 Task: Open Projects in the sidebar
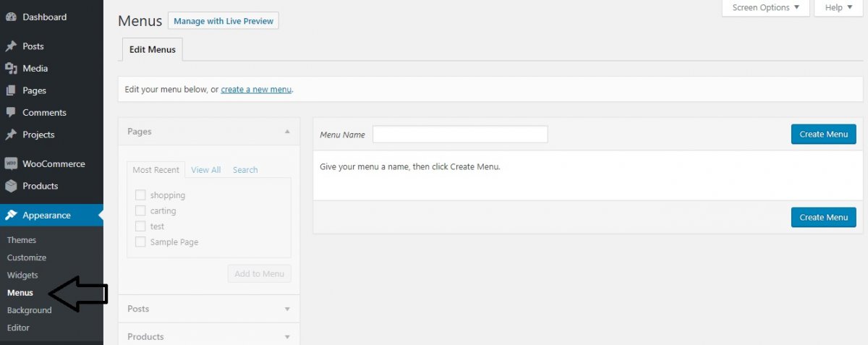[x=38, y=135]
